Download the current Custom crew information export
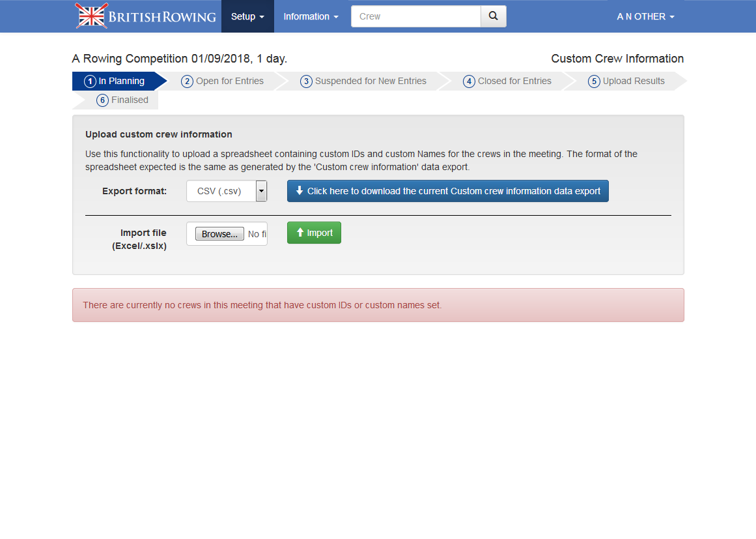The width and height of the screenshot is (756, 539). pos(447,191)
